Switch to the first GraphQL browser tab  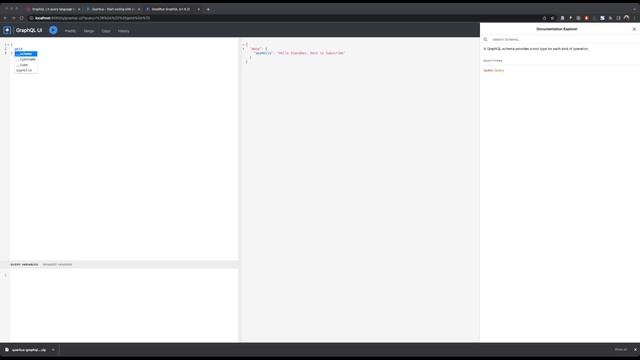[x=53, y=9]
